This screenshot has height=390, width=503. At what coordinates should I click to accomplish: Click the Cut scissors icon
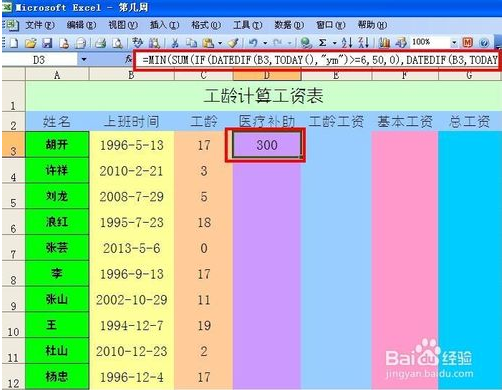tap(175, 43)
